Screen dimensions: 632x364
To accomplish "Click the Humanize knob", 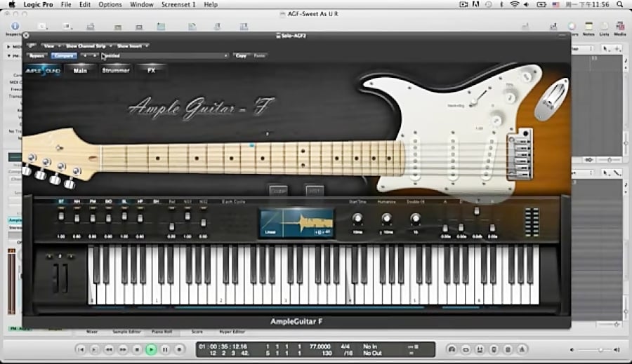I will pos(386,218).
